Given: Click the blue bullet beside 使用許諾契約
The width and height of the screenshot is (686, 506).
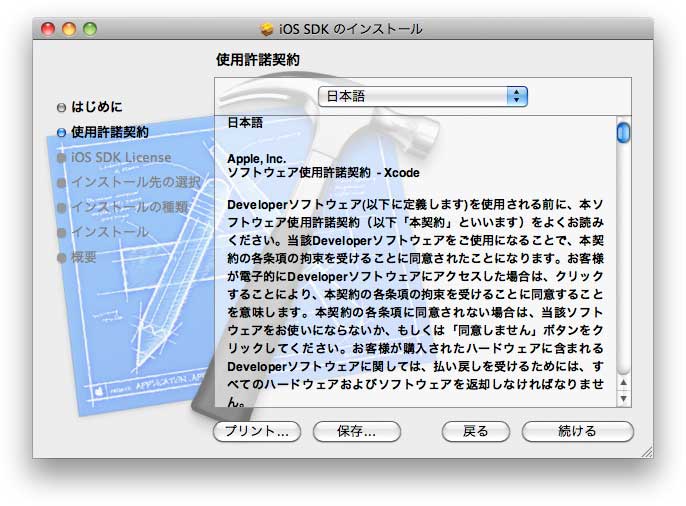Looking at the screenshot, I should [62, 132].
